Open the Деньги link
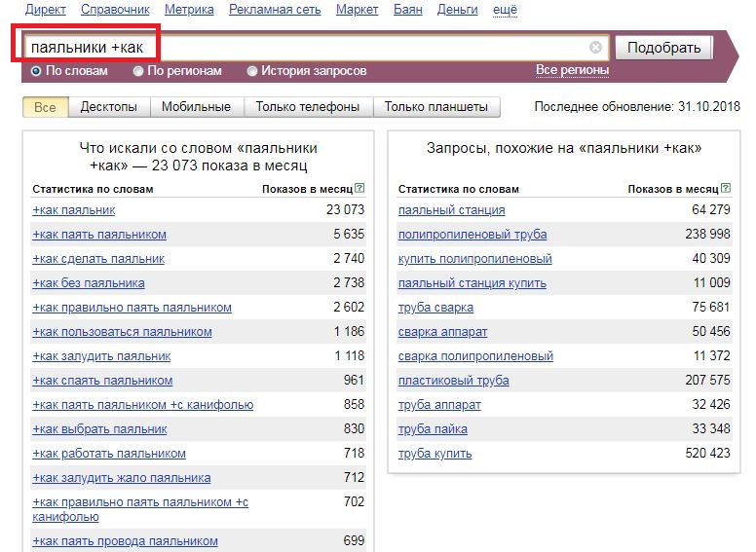The image size is (756, 552). pos(458,9)
